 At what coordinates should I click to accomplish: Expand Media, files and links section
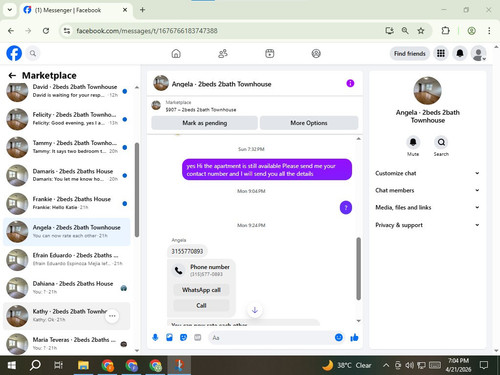[x=427, y=207]
